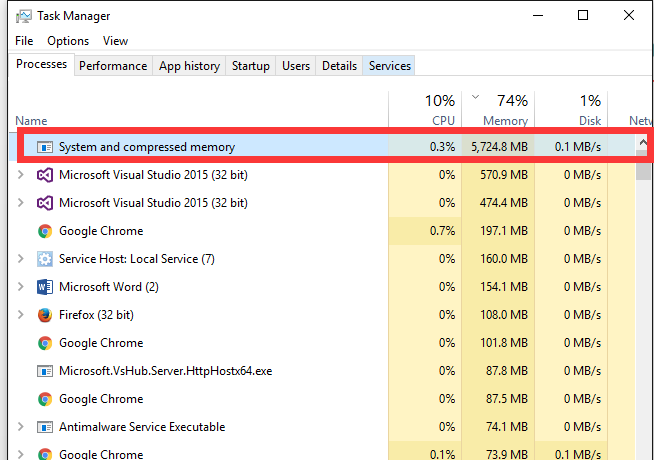The width and height of the screenshot is (654, 460).
Task: Open the View menu
Action: click(115, 41)
